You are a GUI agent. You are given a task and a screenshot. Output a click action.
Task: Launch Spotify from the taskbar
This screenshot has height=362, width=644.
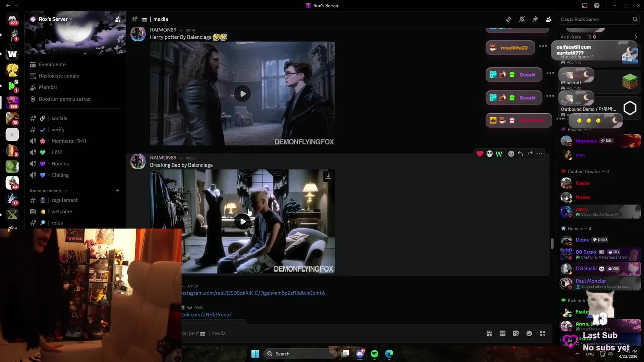374,354
